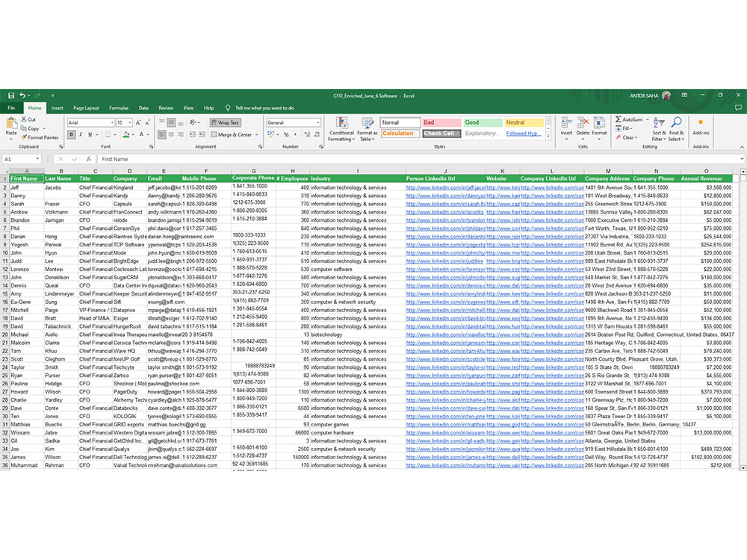Image resolution: width=747 pixels, height=560 pixels.
Task: Open the fill color paint bucket
Action: 125,134
